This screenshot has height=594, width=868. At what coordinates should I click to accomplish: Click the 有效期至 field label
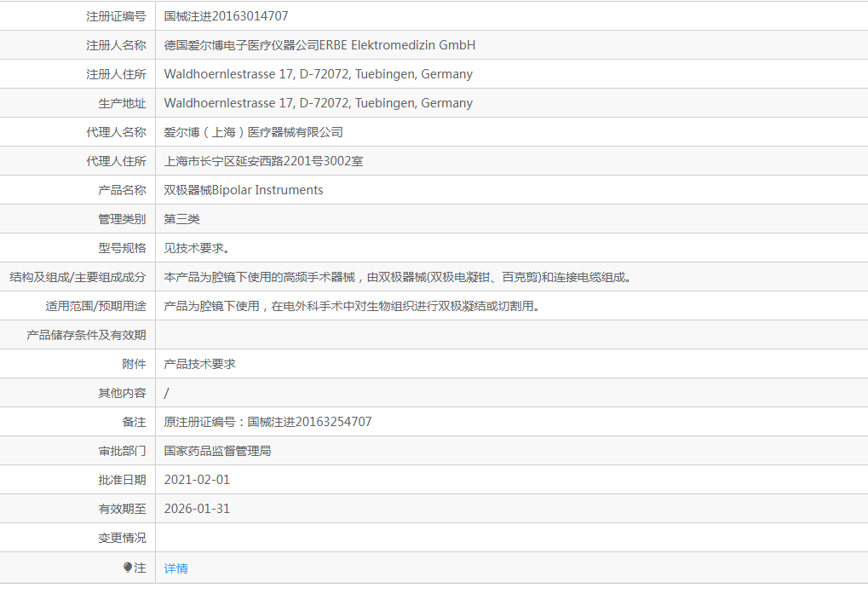[x=123, y=509]
